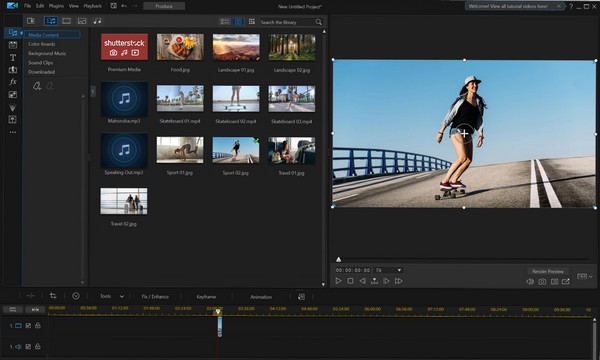Step to previous frame in preview
This screenshot has height=360, width=600.
[362, 281]
